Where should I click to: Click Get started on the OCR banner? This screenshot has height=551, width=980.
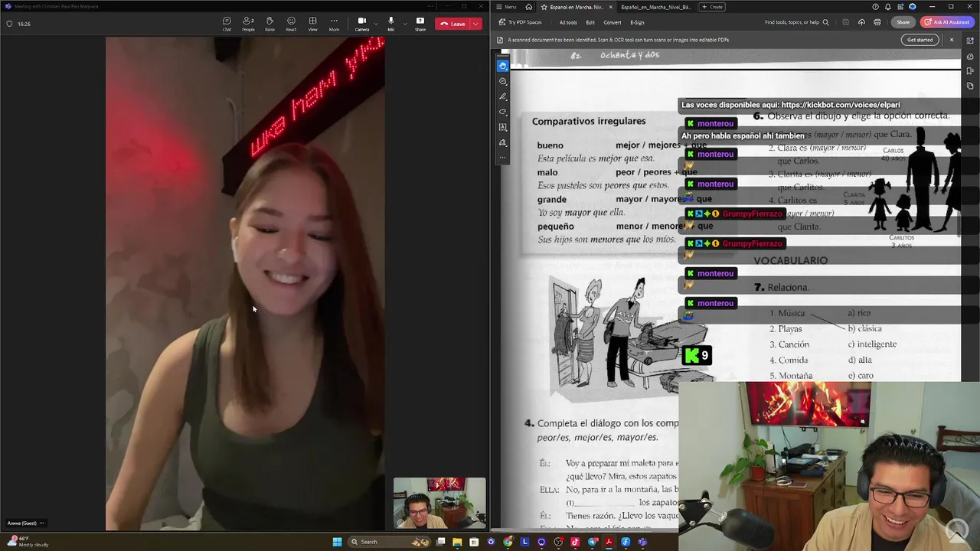pos(920,40)
